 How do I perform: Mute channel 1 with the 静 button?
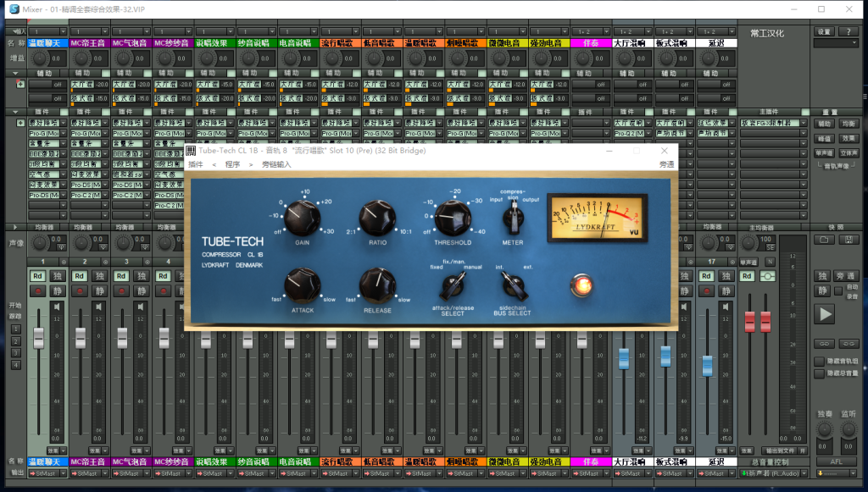(x=57, y=290)
